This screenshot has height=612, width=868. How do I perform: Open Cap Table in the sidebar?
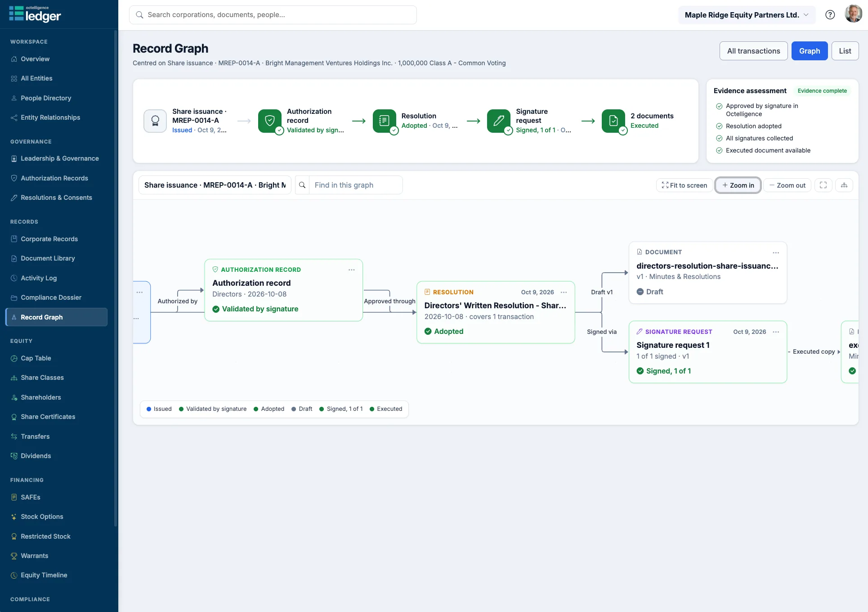[x=56, y=358]
